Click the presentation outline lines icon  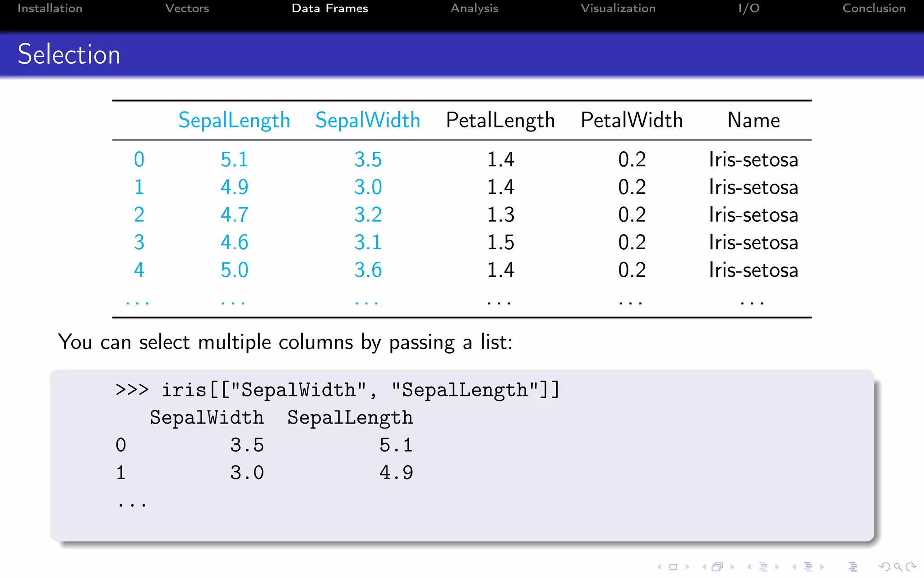[853, 567]
